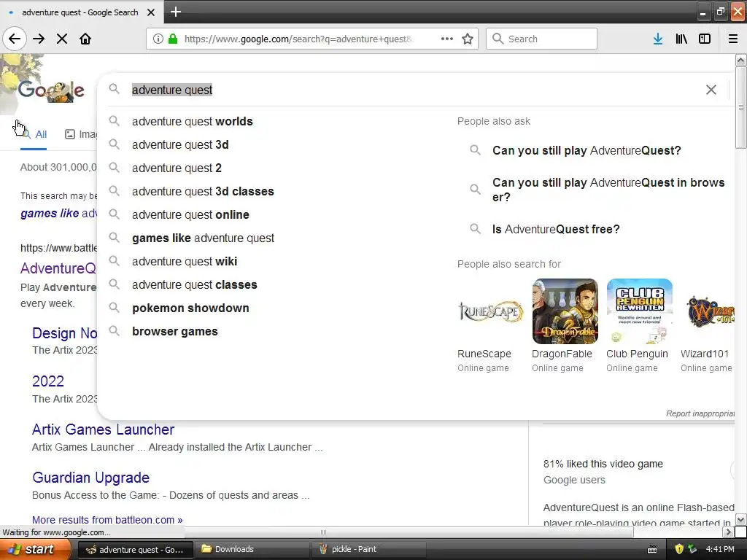The width and height of the screenshot is (747, 560).
Task: Open the 2022 sitelink
Action: [x=48, y=381]
